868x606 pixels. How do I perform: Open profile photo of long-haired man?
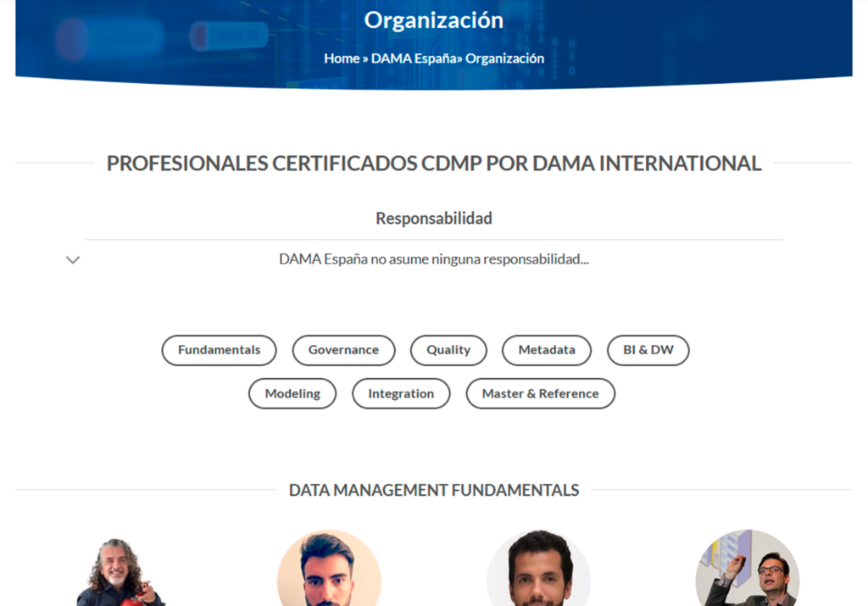[x=120, y=570]
